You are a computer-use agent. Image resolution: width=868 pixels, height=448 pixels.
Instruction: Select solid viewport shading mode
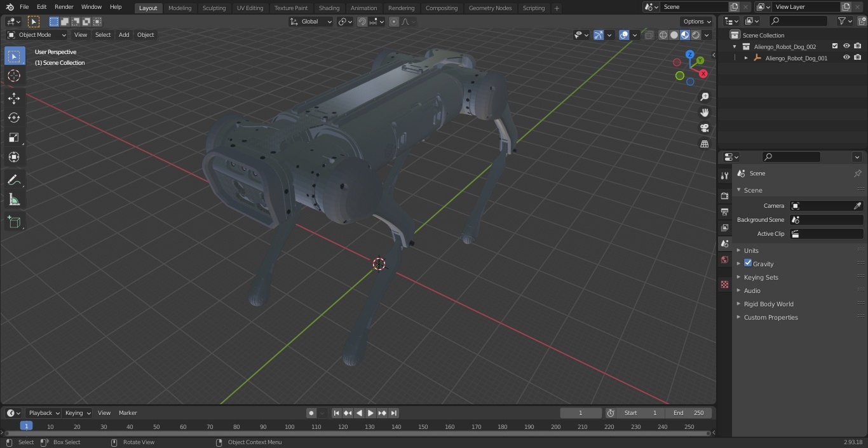674,35
